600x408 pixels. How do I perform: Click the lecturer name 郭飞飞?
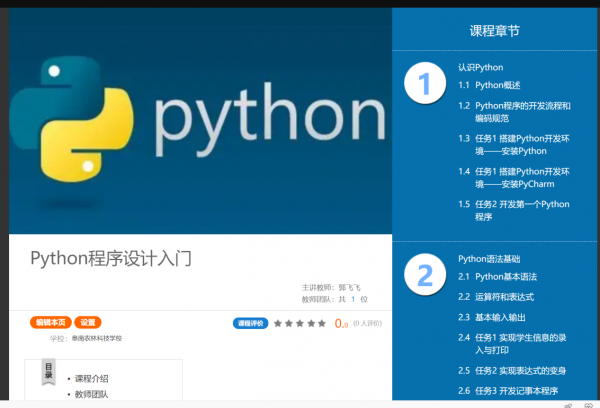tap(349, 287)
